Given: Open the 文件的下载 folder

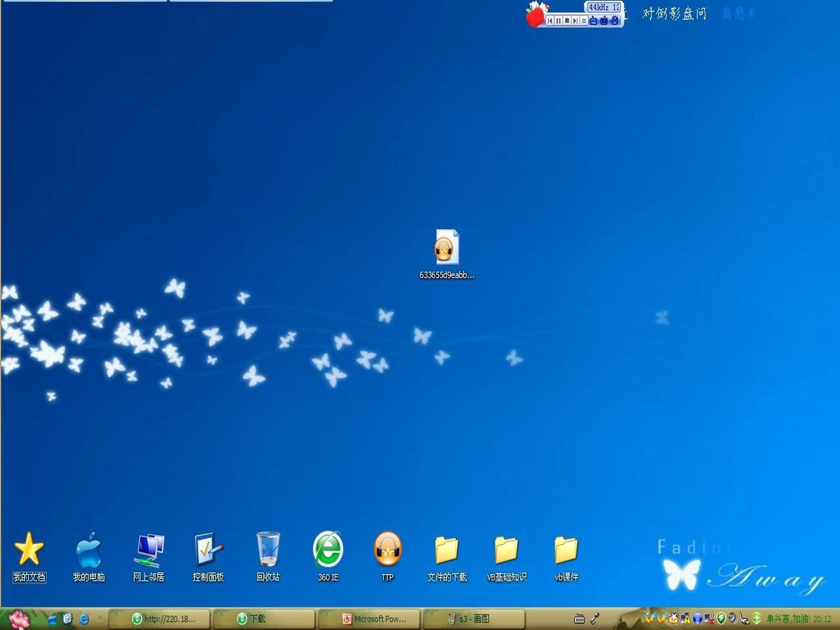Looking at the screenshot, I should 447,558.
